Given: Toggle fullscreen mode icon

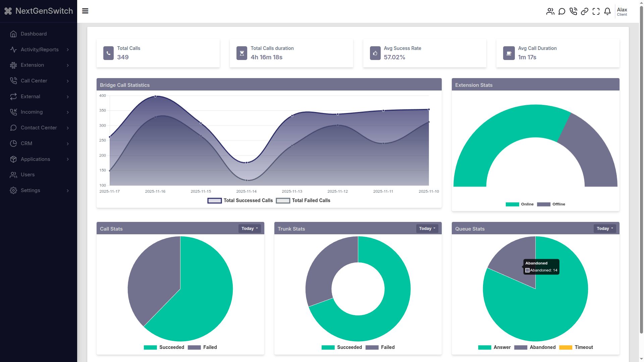Looking at the screenshot, I should pyautogui.click(x=596, y=11).
